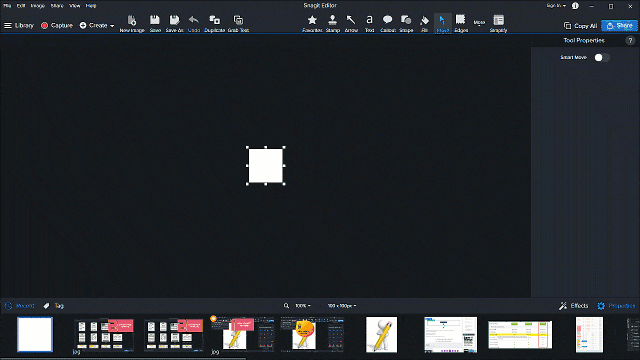Select the Stamp tool
The image size is (640, 360).
(333, 24)
